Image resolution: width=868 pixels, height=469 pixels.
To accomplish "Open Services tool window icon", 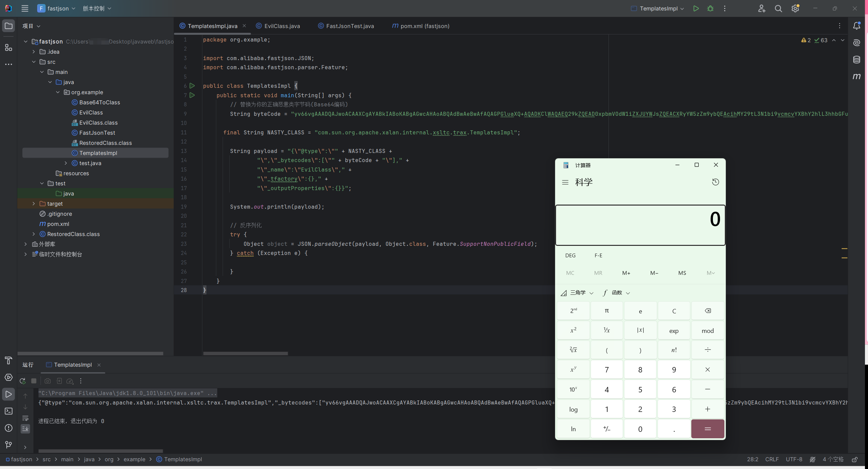I will [8, 377].
